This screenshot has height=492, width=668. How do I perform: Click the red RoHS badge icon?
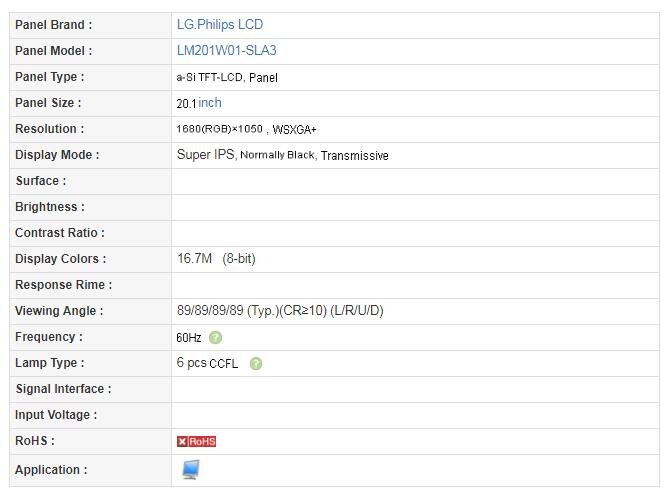196,441
